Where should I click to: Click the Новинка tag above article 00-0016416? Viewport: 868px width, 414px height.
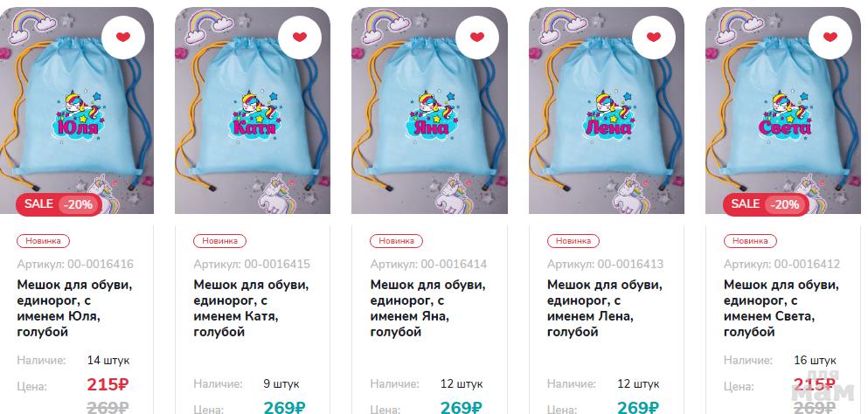coord(43,241)
